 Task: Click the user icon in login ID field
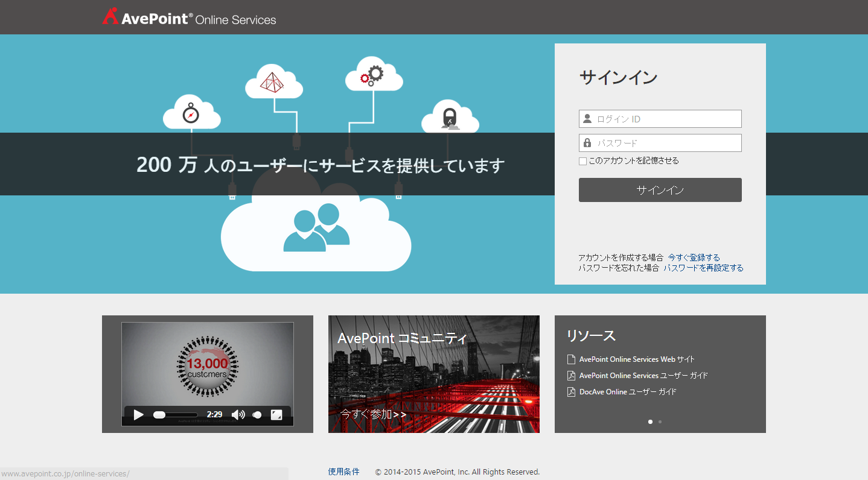click(x=587, y=119)
